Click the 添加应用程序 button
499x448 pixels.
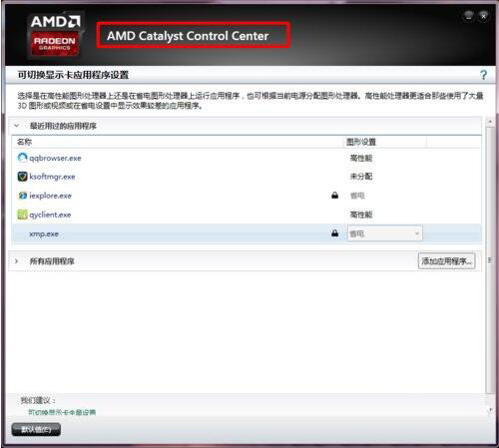pos(446,260)
